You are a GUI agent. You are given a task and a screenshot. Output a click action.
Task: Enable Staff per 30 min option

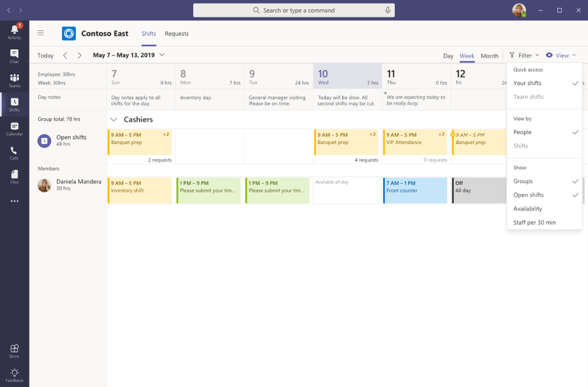click(x=544, y=222)
